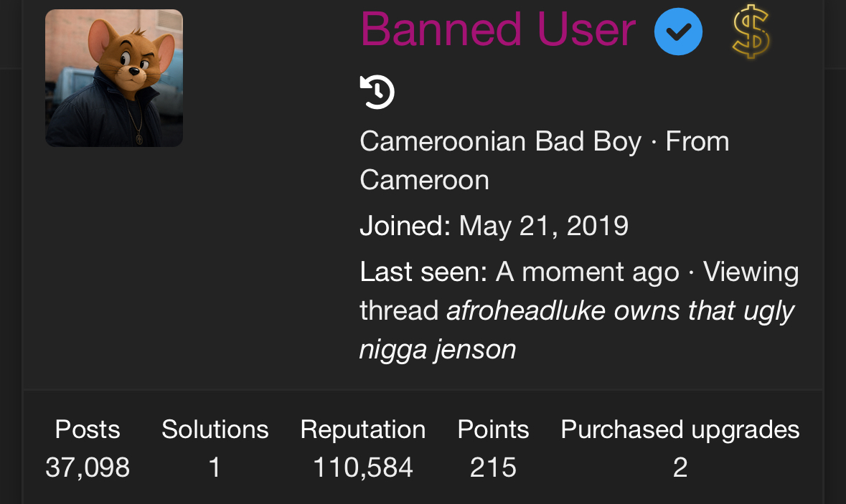
Task: Click the Cameroonian Bad Boy user title
Action: (x=501, y=142)
